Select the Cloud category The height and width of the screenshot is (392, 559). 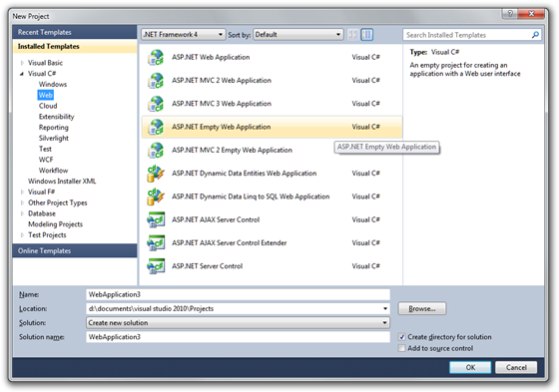(48, 106)
